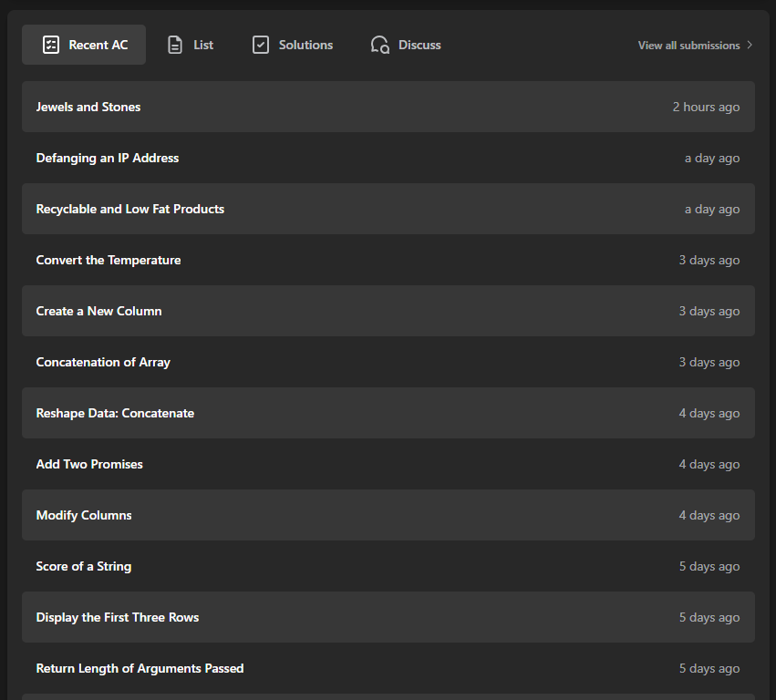Open Defanging an IP Address submission
Screen dimensions: 776x700
(108, 158)
